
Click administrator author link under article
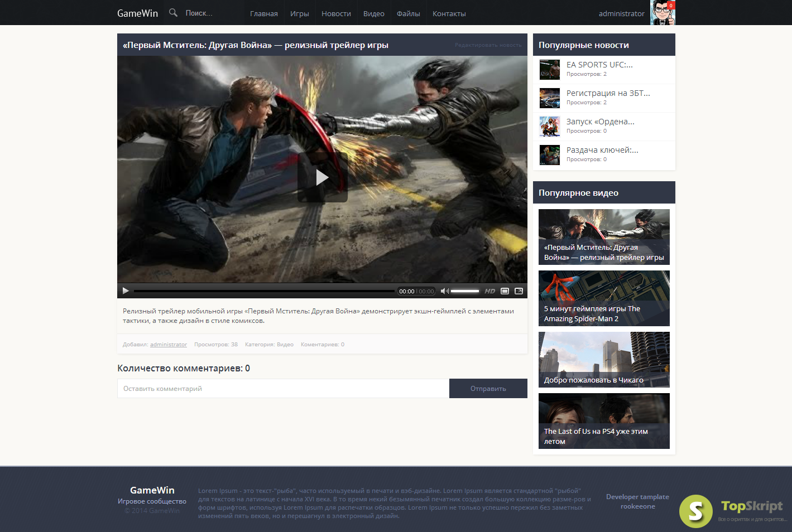169,345
